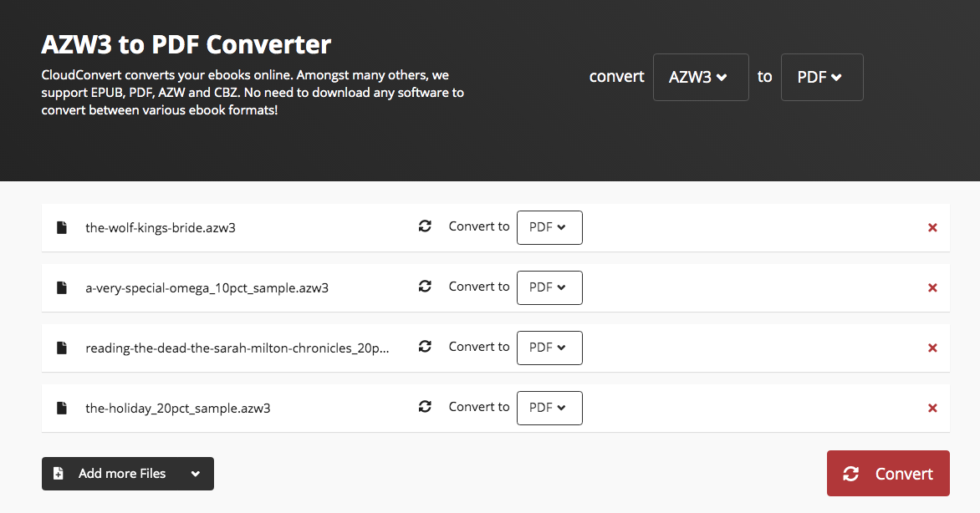Open the PDF target format dropdown in header
The height and width of the screenshot is (513, 980).
(x=821, y=77)
